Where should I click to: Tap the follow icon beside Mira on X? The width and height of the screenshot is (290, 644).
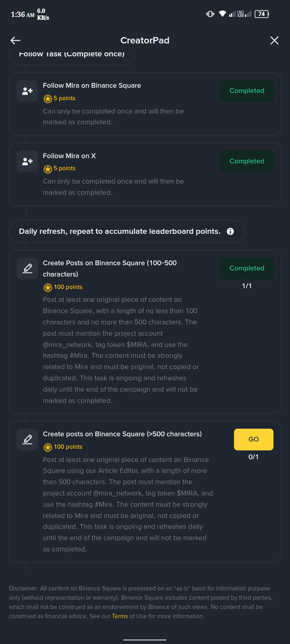point(27,161)
